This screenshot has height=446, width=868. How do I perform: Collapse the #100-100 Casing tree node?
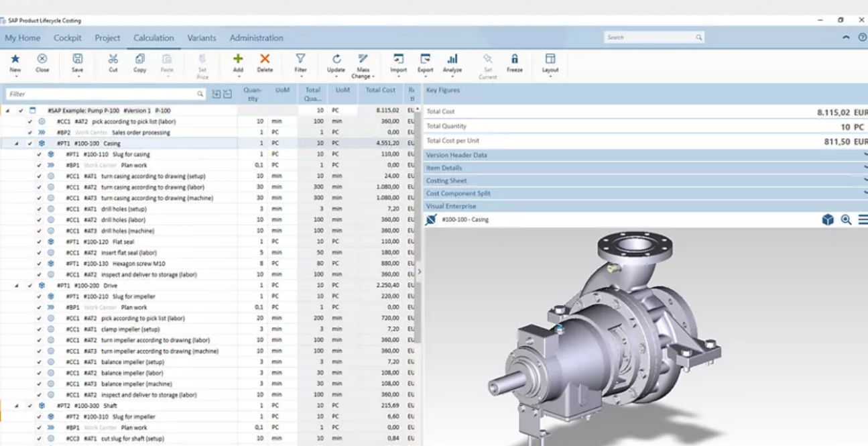[16, 144]
